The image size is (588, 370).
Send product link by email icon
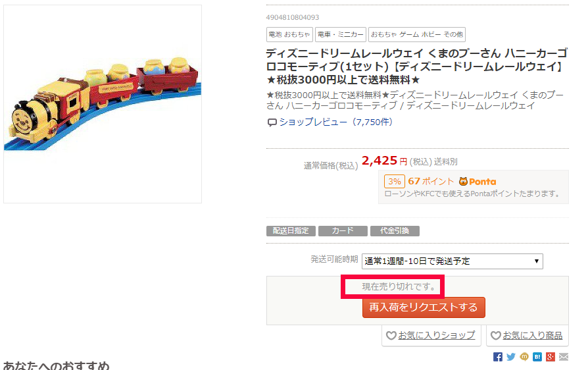coord(564,357)
